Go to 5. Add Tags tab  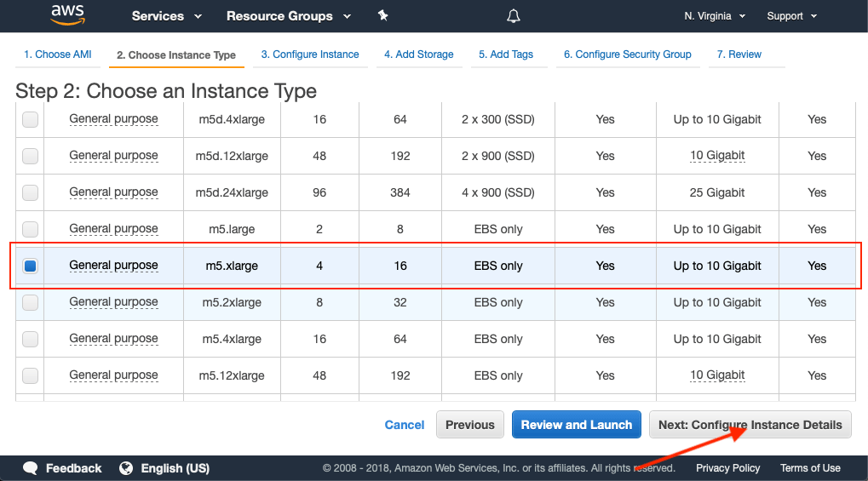pyautogui.click(x=506, y=54)
